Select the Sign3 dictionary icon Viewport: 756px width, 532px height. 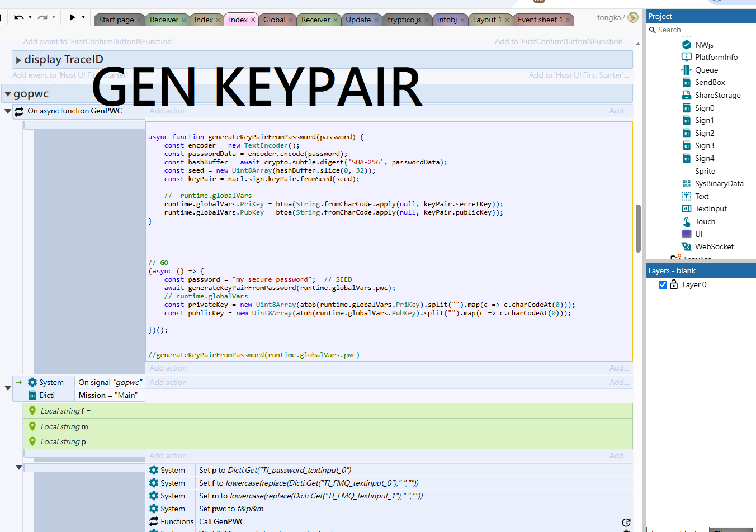[x=687, y=145]
